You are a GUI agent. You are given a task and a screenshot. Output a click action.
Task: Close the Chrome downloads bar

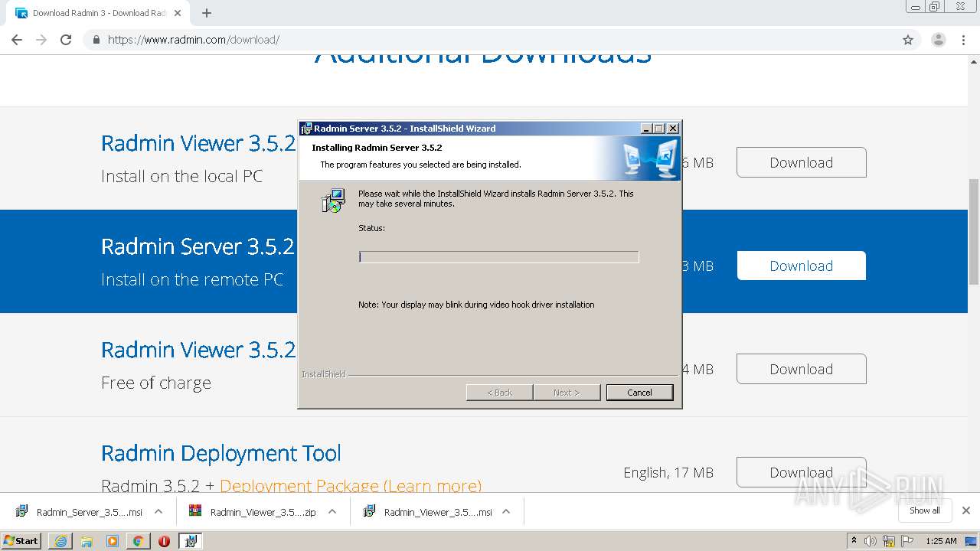(x=966, y=510)
